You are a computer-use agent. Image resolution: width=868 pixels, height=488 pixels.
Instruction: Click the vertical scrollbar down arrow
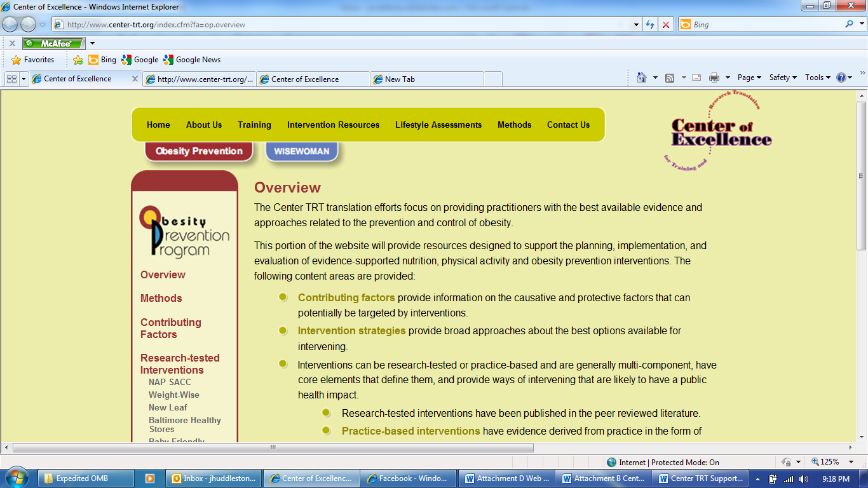click(862, 437)
